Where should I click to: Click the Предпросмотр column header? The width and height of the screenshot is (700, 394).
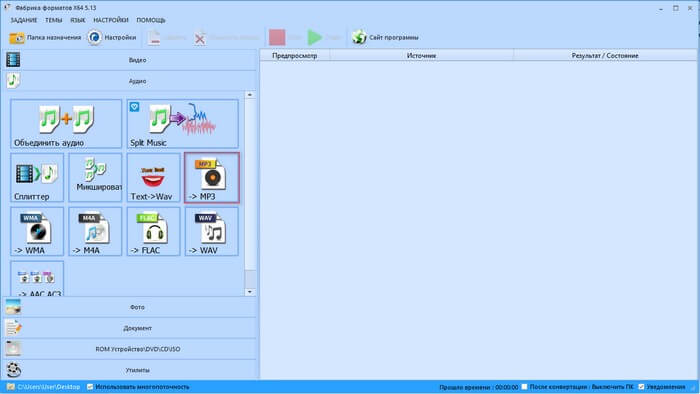coord(295,56)
